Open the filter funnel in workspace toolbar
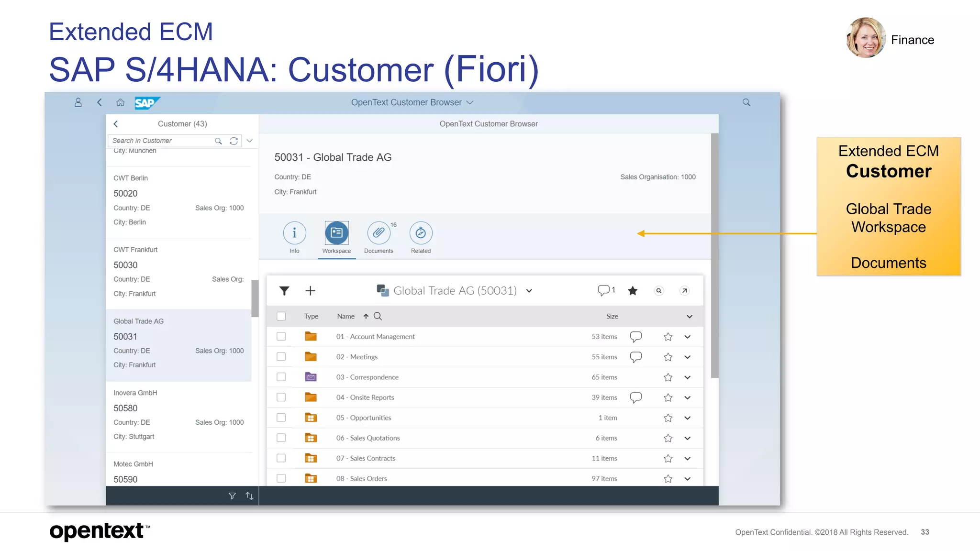Viewport: 980px width, 551px height. pos(284,291)
